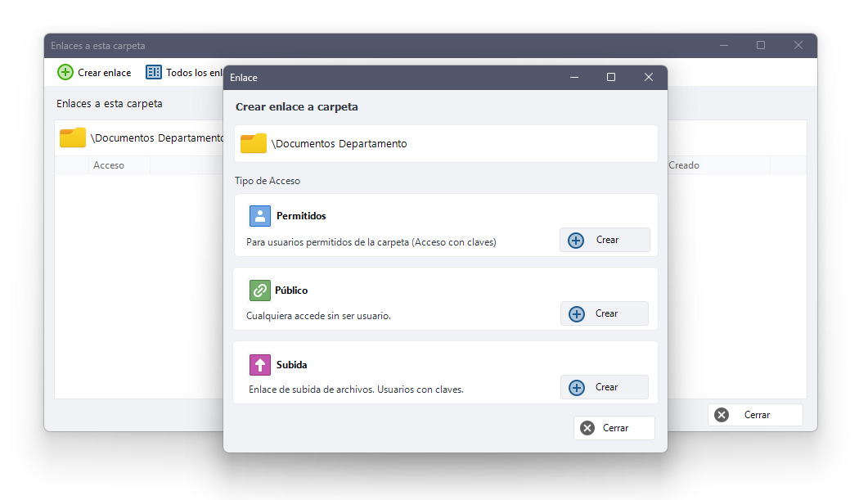Screen dimensions: 868x500
Task: Click the folder icon in the background window
Action: pyautogui.click(x=73, y=137)
